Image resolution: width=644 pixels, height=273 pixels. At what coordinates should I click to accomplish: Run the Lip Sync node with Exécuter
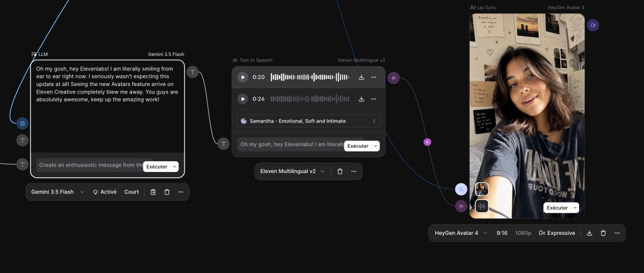point(557,207)
